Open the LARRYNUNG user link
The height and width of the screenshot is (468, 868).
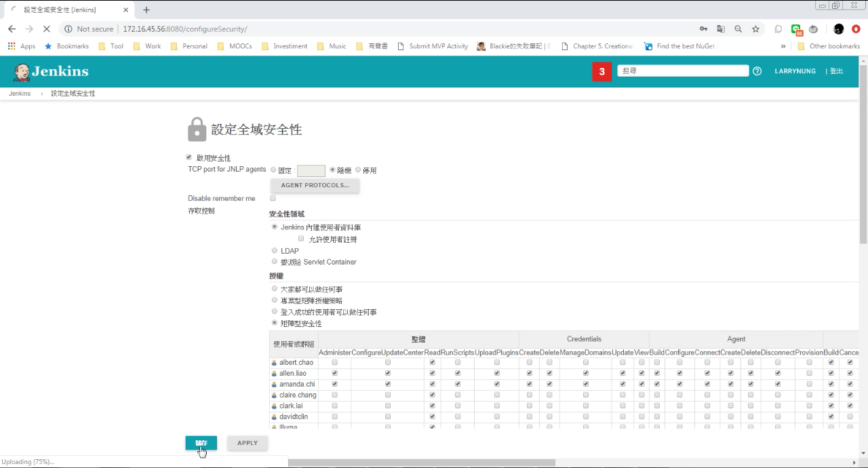795,71
